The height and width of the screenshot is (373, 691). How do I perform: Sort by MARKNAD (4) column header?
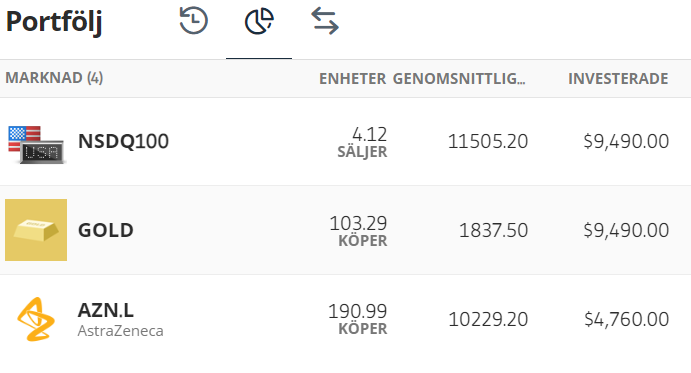coord(54,78)
